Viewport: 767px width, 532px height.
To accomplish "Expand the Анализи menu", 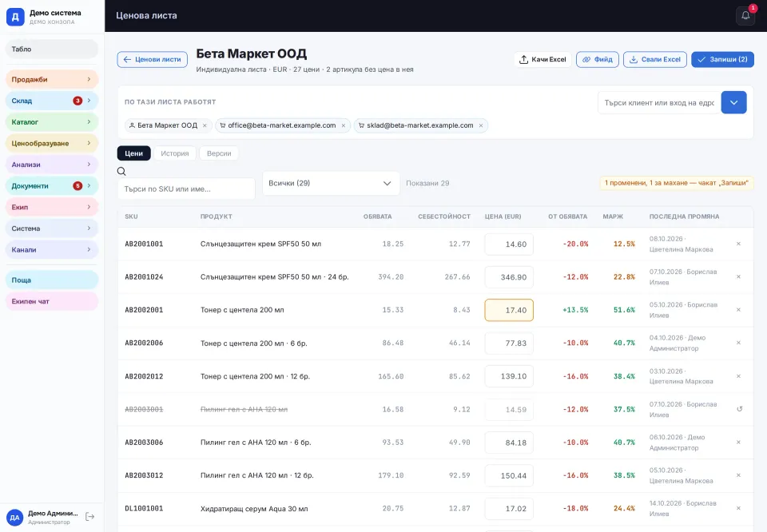I will click(x=52, y=165).
